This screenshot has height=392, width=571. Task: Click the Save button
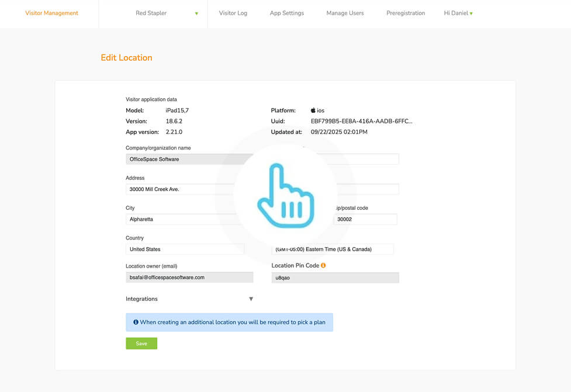tap(141, 344)
